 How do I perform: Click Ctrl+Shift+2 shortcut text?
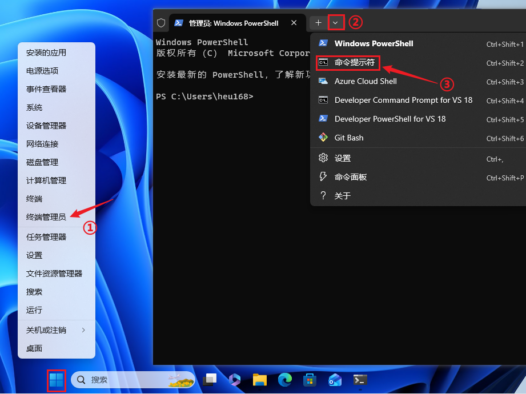[505, 63]
